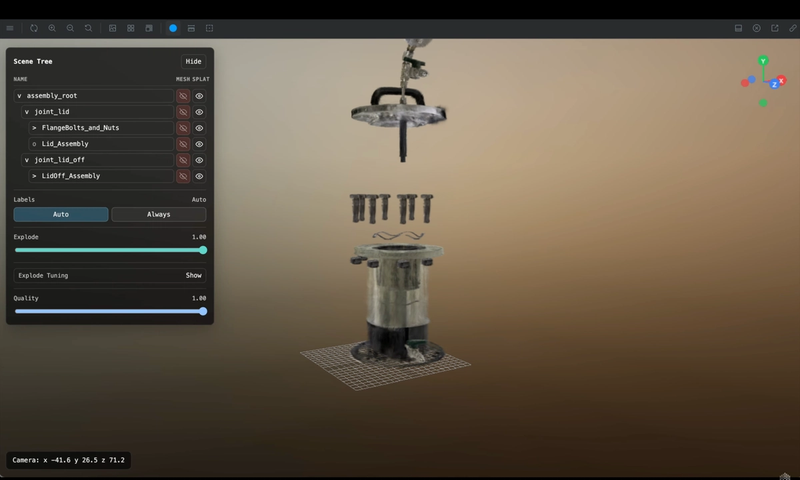Snap view to the red X axis handle

pos(782,81)
